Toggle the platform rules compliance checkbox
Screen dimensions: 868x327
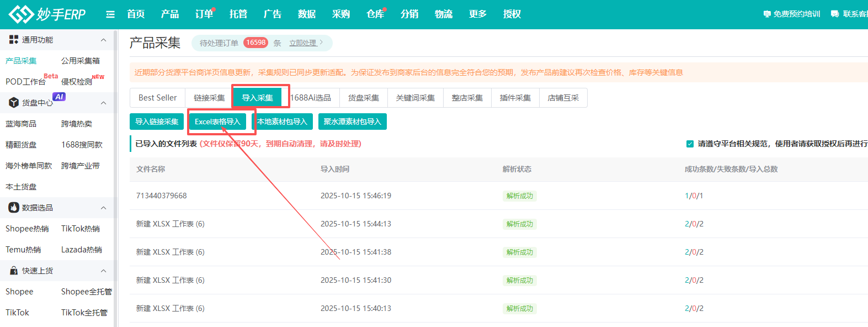(x=690, y=144)
